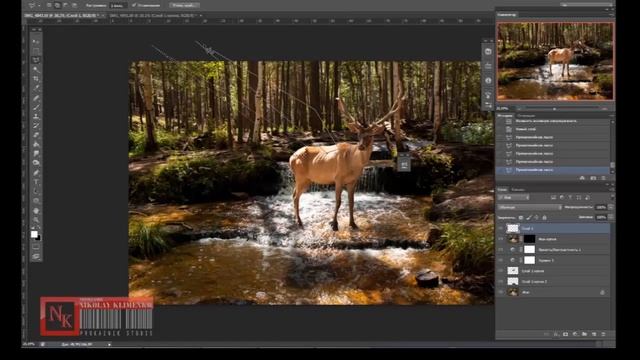Open the layer blend mode dropdown
The height and width of the screenshot is (360, 640).
(530, 207)
